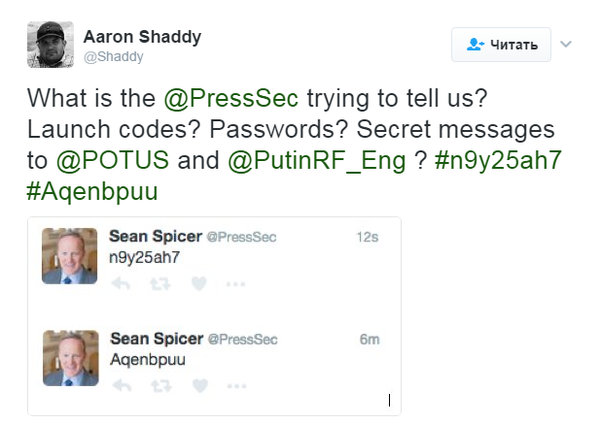Viewport: 600px width, 423px height.
Task: Click Sean Spicer's avatar on Aqenbpuu tweet
Action: click(x=70, y=357)
